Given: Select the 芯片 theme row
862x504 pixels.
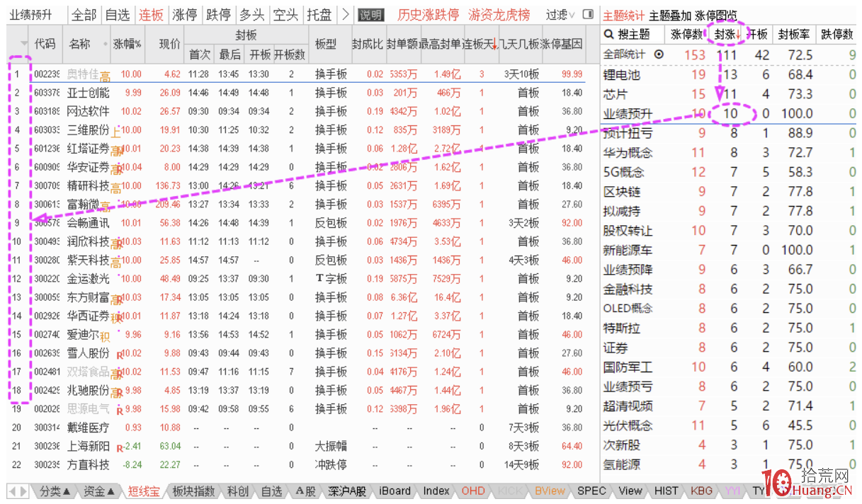Looking at the screenshot, I should click(729, 94).
